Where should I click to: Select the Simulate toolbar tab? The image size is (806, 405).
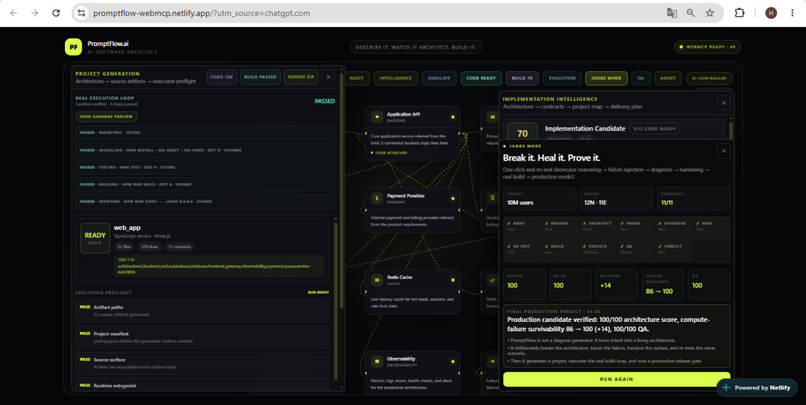click(439, 78)
